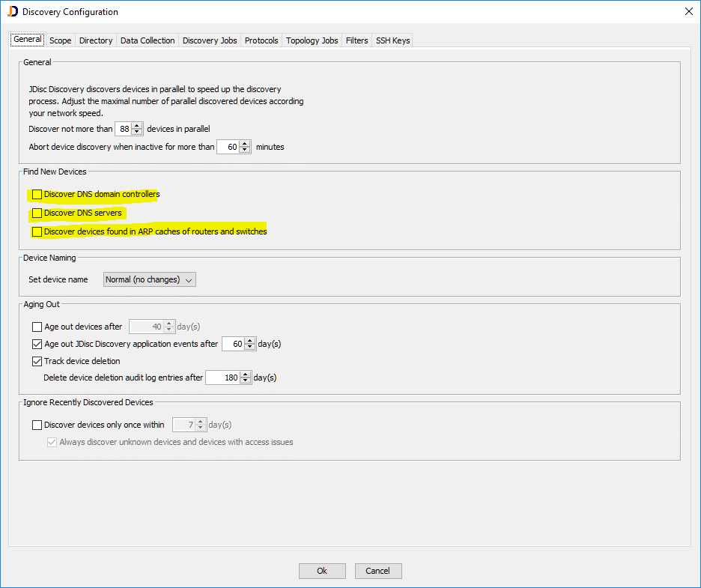Click the Cancel button
Screen dimensions: 701x588
378,571
